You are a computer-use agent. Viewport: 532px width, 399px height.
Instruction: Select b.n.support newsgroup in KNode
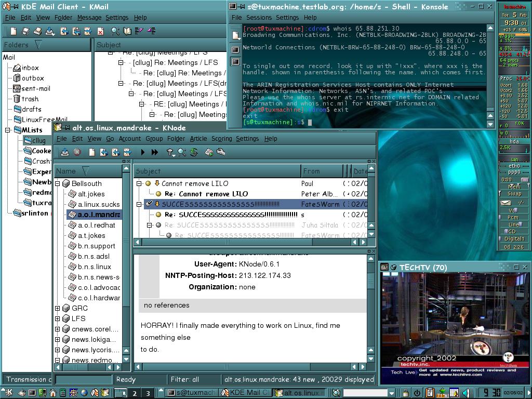92,246
